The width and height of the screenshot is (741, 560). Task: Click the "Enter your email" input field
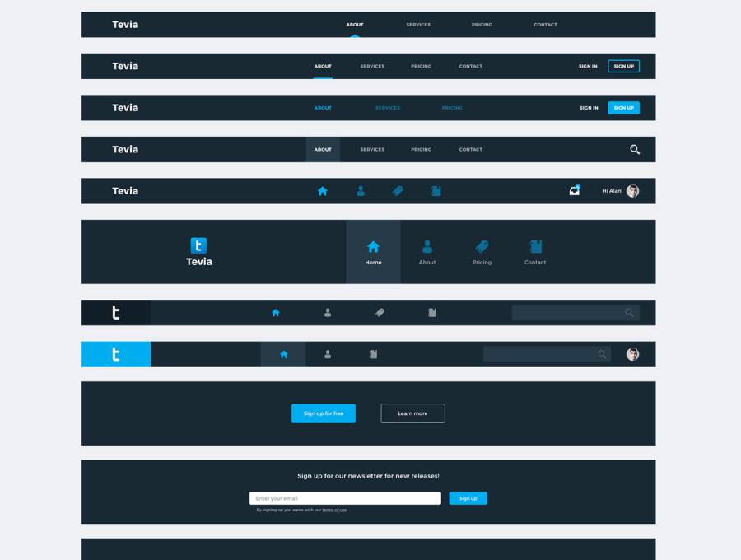coord(345,498)
